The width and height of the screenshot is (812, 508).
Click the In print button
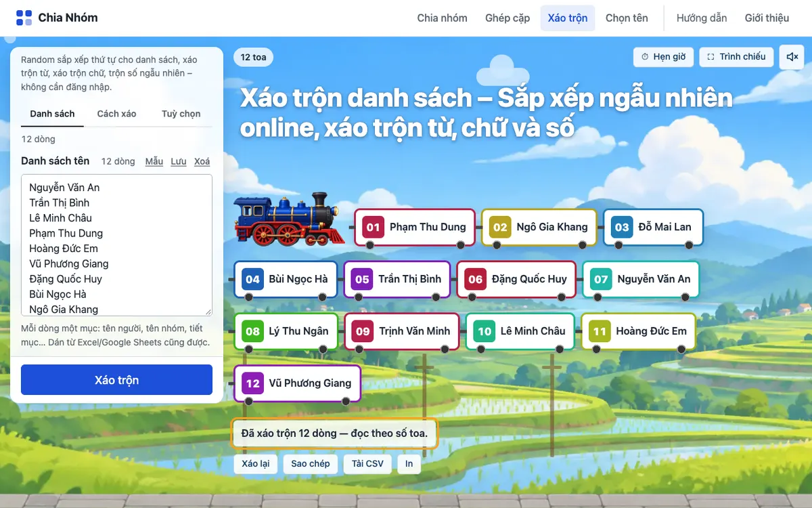(x=409, y=464)
